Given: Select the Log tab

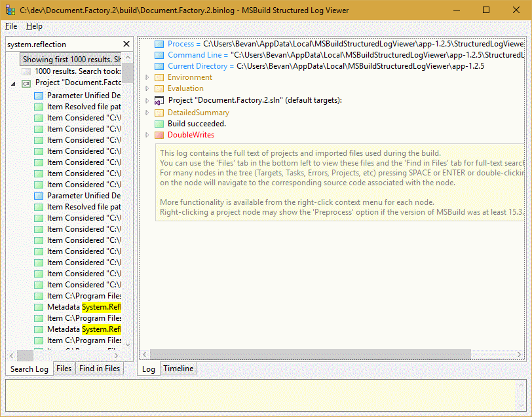Looking at the screenshot, I should click(x=149, y=369).
